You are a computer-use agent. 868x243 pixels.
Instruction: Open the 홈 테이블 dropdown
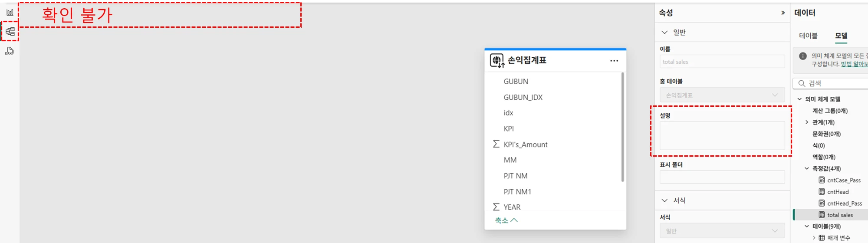722,95
